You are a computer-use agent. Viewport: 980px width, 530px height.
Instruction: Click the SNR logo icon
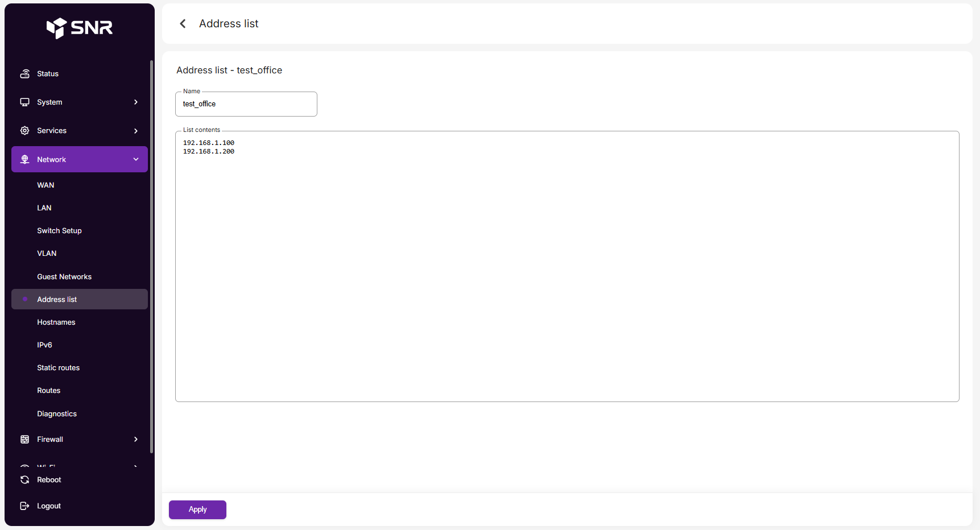pos(56,27)
